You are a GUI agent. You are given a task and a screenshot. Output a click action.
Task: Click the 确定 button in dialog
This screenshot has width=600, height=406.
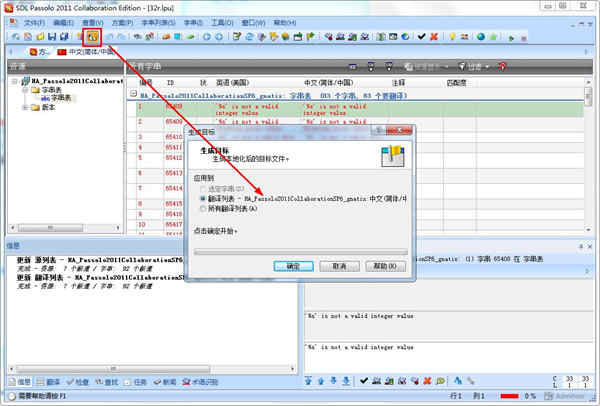click(293, 266)
